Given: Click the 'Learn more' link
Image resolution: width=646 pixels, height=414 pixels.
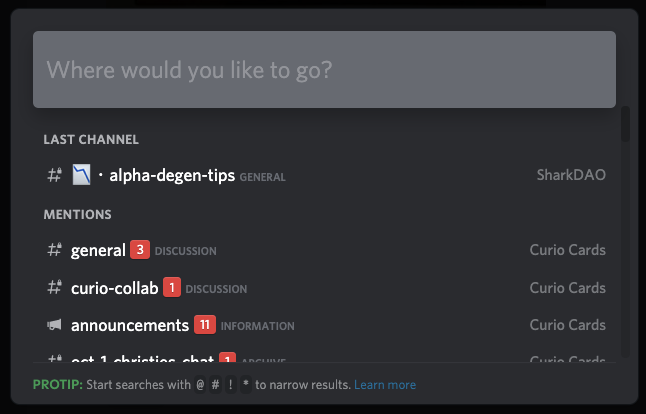Looking at the screenshot, I should tap(385, 385).
